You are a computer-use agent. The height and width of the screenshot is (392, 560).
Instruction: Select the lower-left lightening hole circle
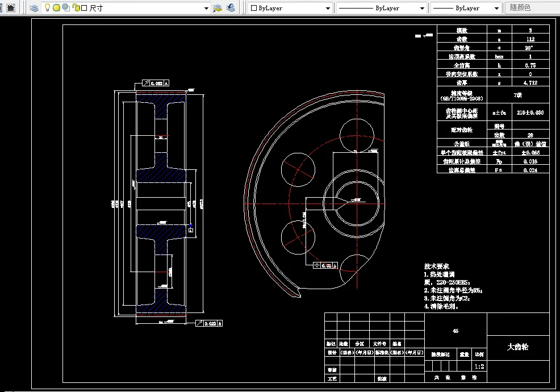coord(298,237)
